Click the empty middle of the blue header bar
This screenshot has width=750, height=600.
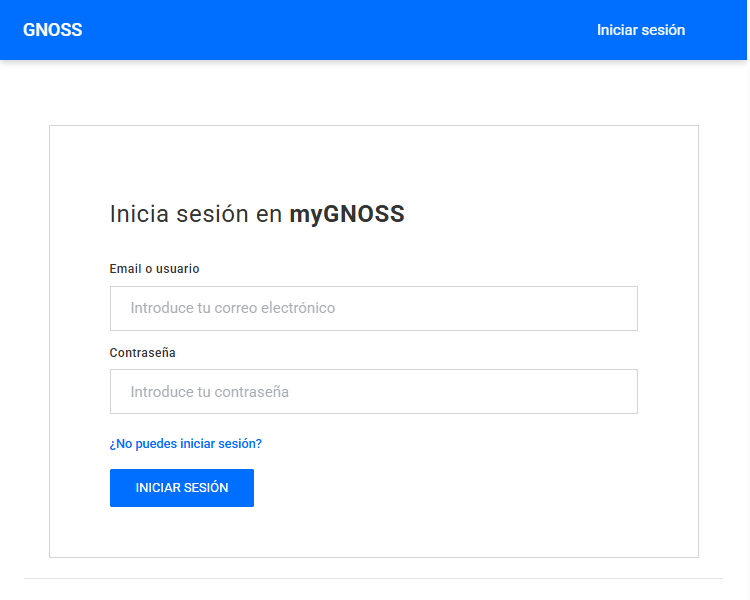click(340, 30)
